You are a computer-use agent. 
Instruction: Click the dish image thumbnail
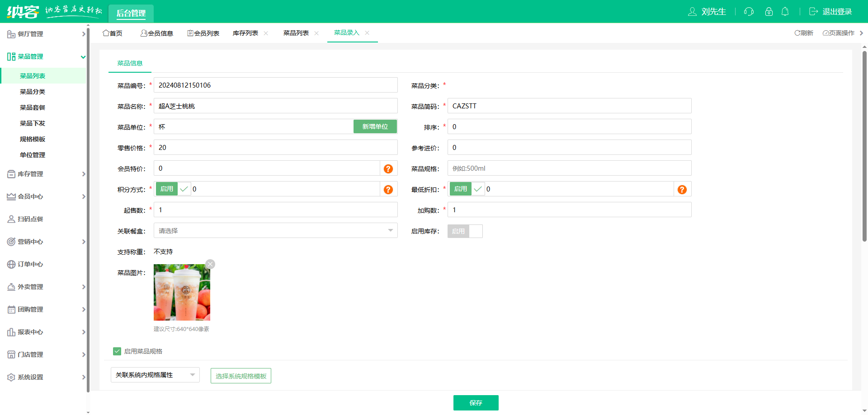[x=181, y=292]
